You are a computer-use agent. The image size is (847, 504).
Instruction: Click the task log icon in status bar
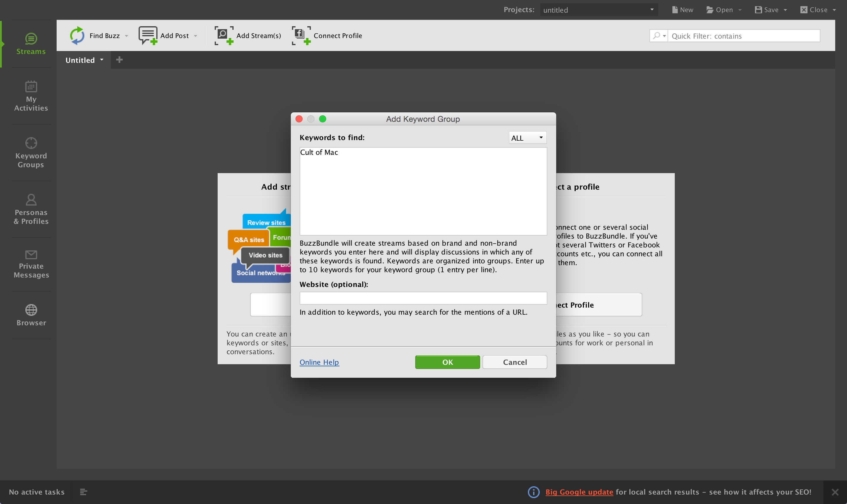pyautogui.click(x=83, y=492)
